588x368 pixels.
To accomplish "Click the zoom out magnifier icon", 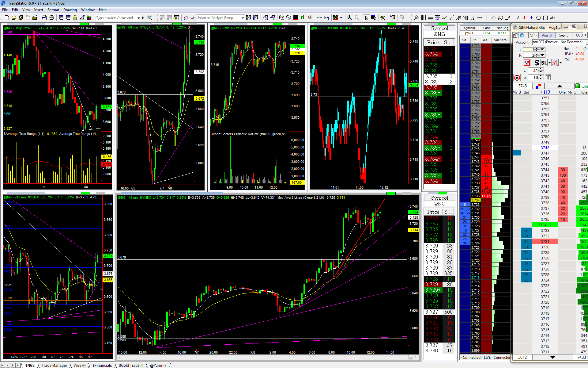I will click(357, 18).
